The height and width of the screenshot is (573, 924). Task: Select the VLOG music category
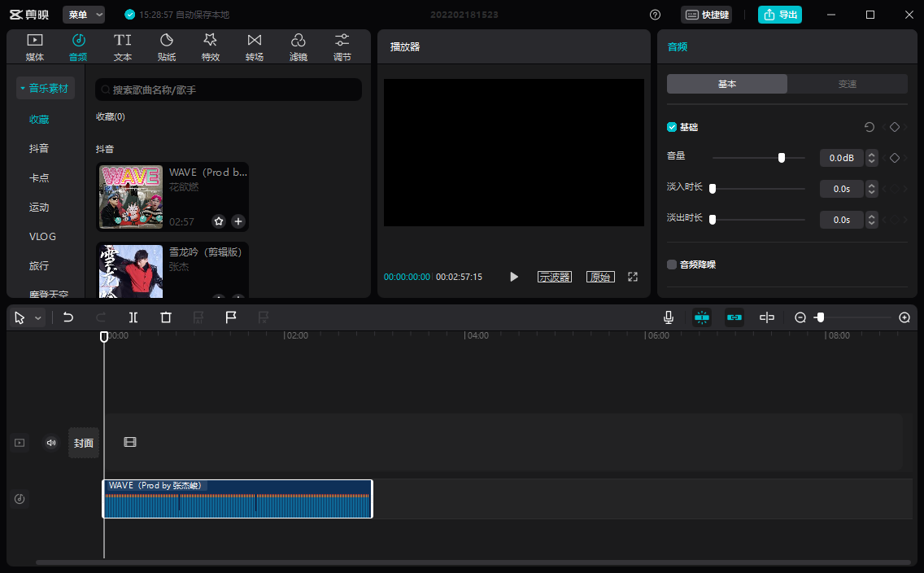point(42,236)
